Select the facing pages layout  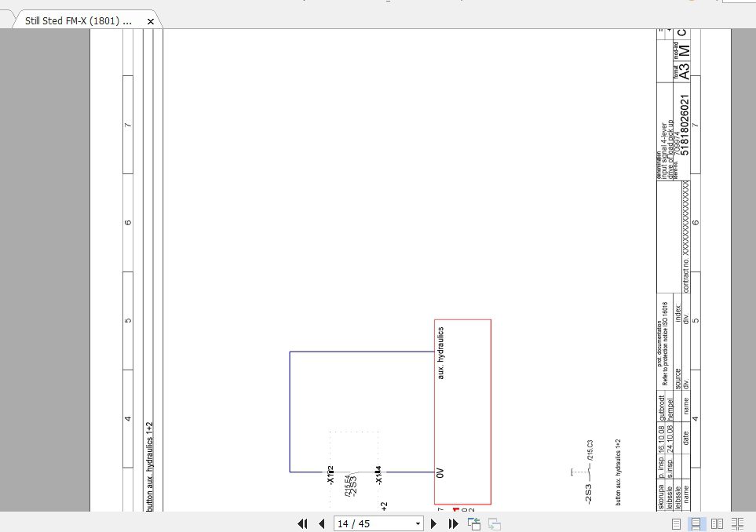(x=718, y=523)
